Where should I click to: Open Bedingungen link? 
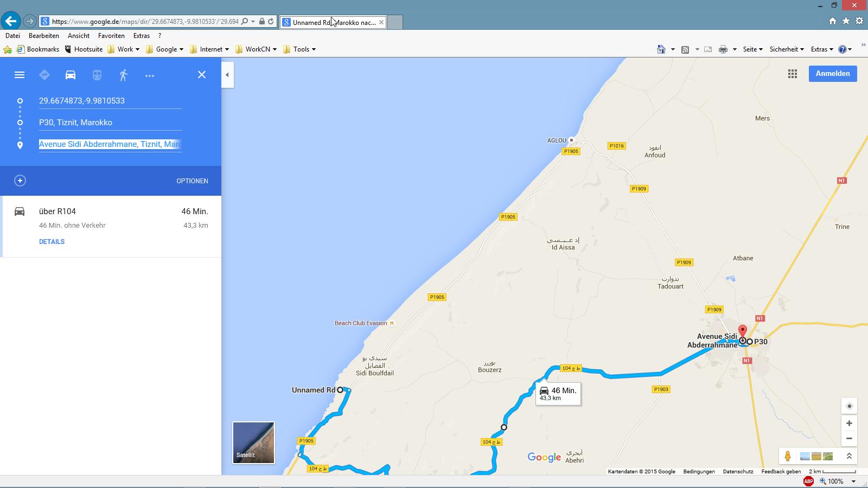(699, 472)
